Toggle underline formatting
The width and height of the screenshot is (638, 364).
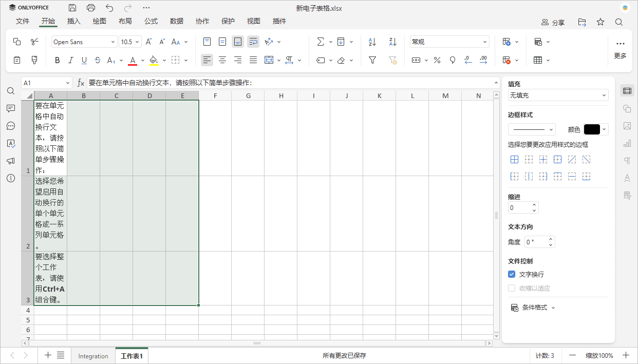84,60
